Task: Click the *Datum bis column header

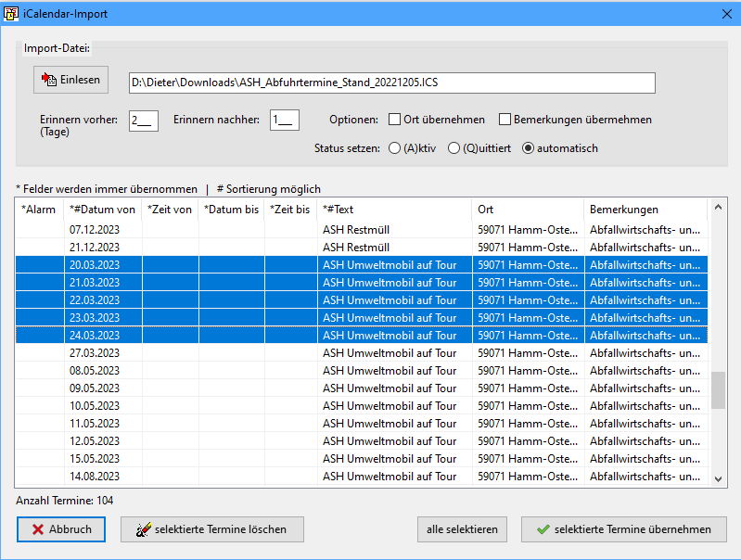Action: tap(232, 210)
